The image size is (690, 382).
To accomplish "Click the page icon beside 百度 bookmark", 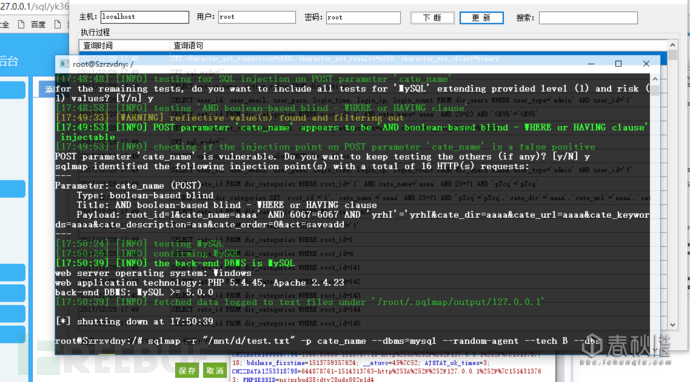I will click(21, 25).
